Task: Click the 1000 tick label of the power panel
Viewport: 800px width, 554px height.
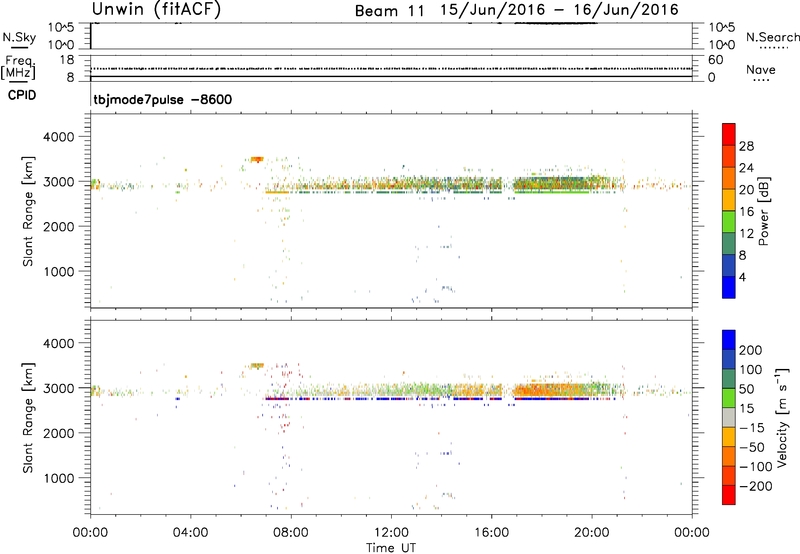Action: pos(59,271)
